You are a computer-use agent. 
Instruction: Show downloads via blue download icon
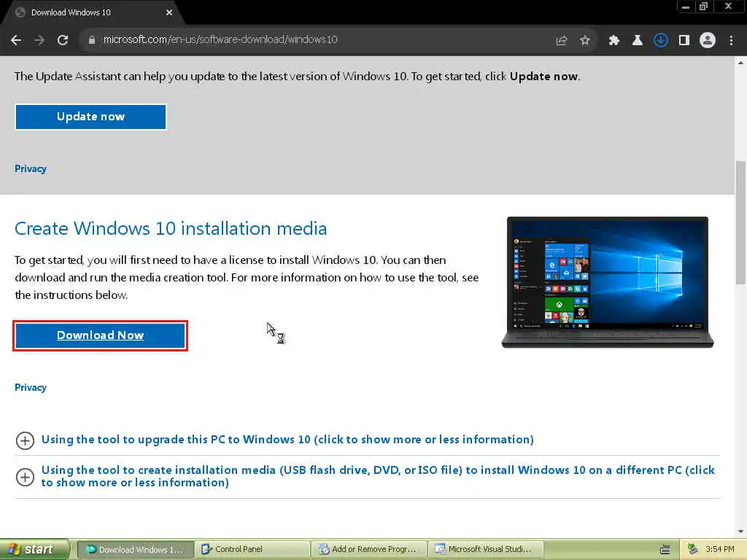click(x=661, y=41)
